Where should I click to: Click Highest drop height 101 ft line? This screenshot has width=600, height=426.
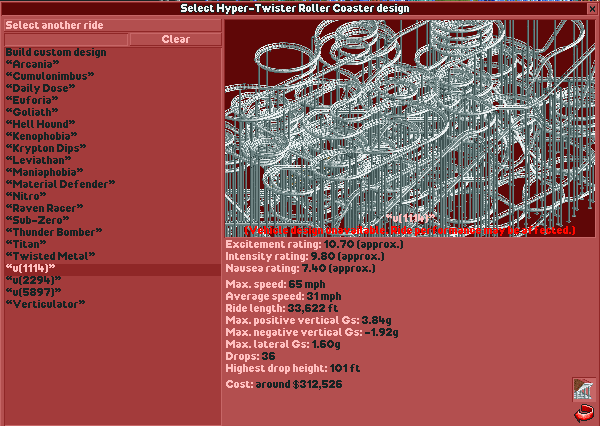[x=293, y=369]
